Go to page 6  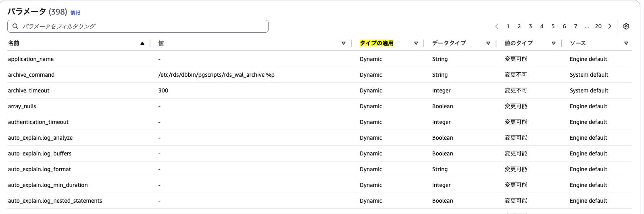(564, 26)
